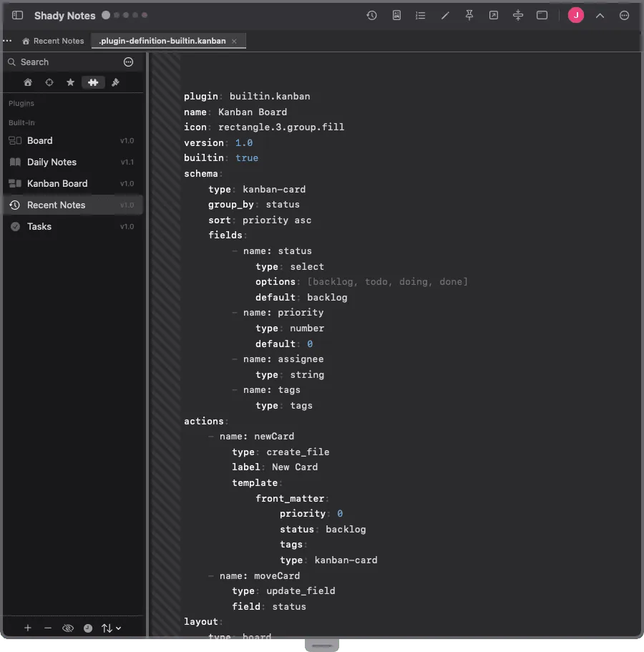The height and width of the screenshot is (652, 644).
Task: Open the paintbrush themes icon in sidebar
Action: coord(115,82)
